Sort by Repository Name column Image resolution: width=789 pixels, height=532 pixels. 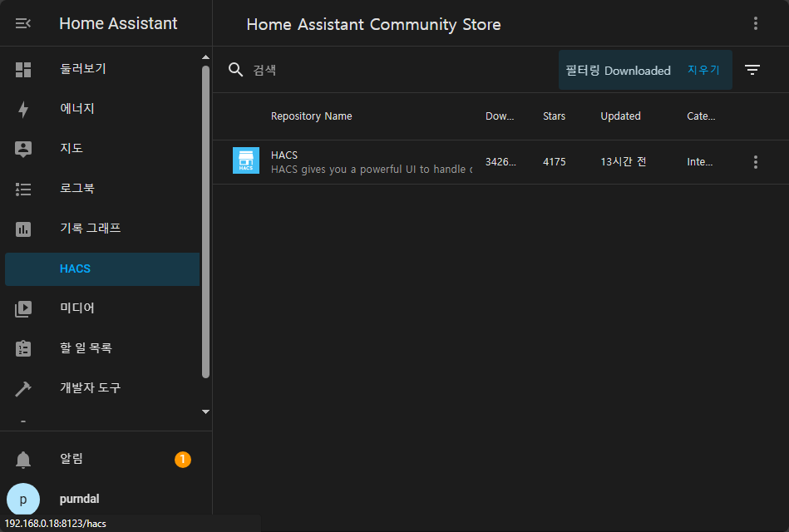(312, 116)
